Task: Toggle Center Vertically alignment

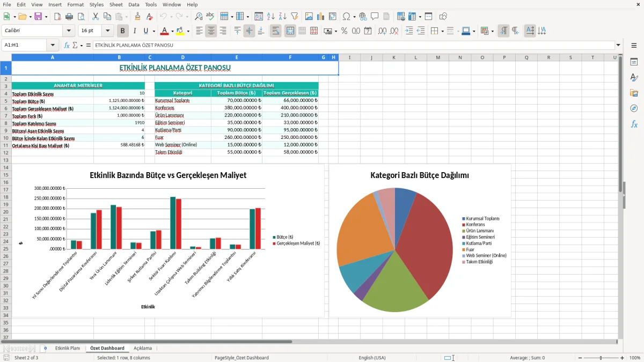Action: pyautogui.click(x=249, y=31)
